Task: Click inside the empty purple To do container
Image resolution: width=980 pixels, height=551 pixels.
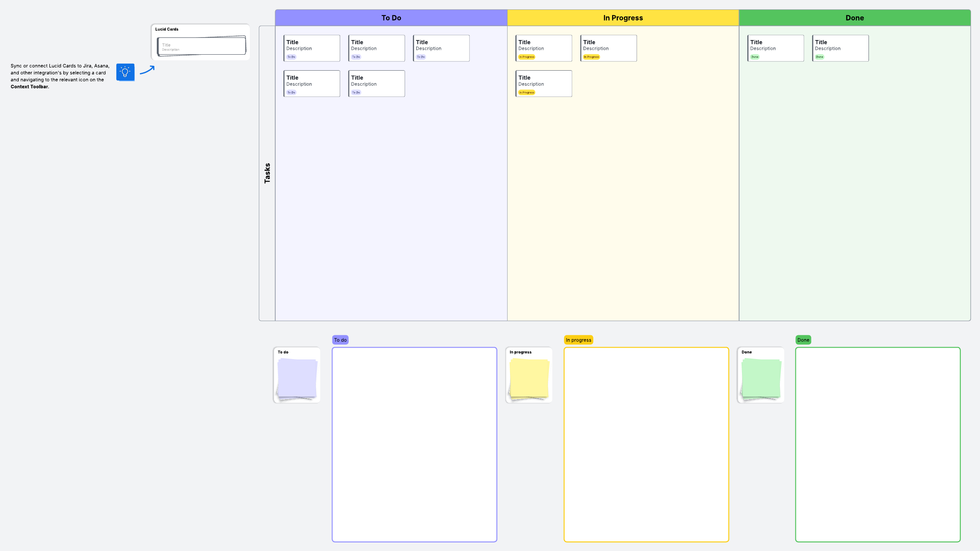Action: click(414, 444)
